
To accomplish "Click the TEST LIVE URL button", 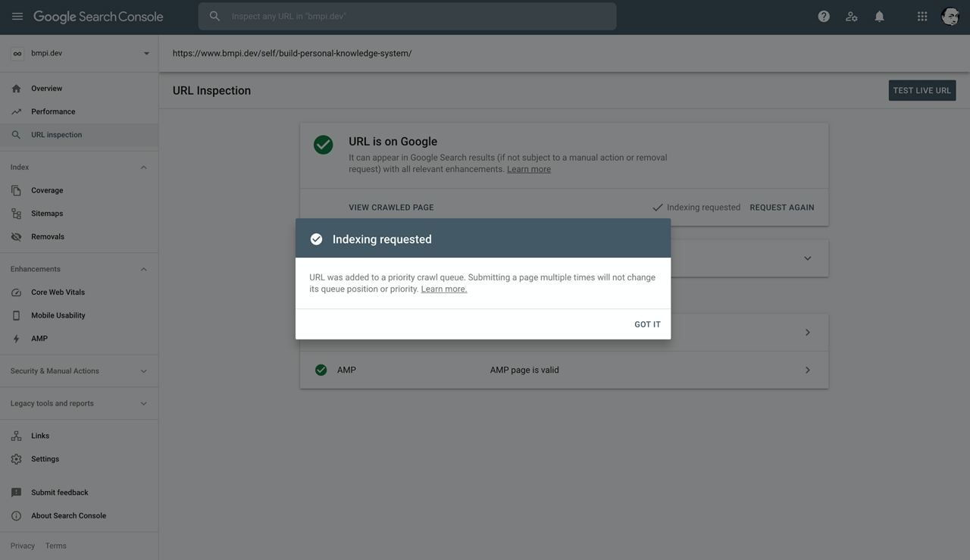I will click(x=921, y=90).
